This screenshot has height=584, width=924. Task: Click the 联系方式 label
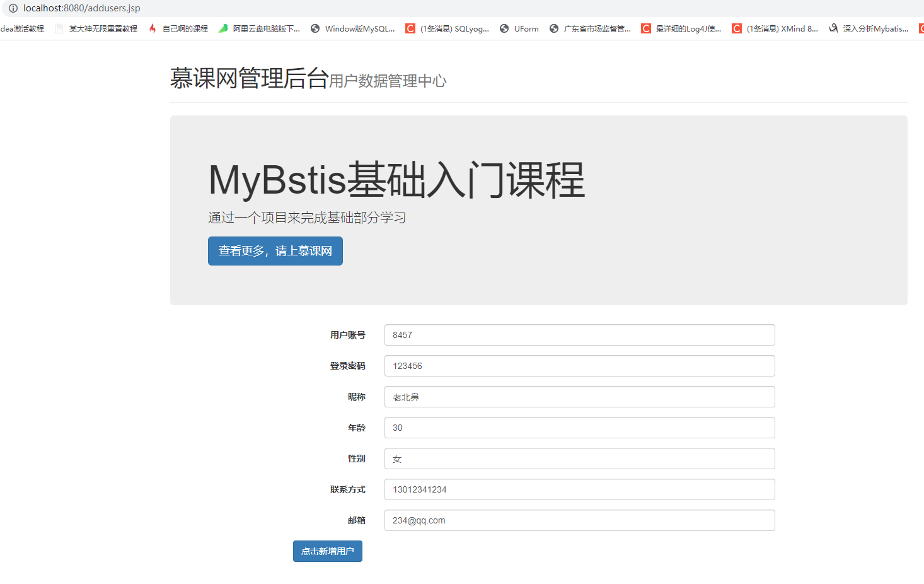tap(348, 489)
